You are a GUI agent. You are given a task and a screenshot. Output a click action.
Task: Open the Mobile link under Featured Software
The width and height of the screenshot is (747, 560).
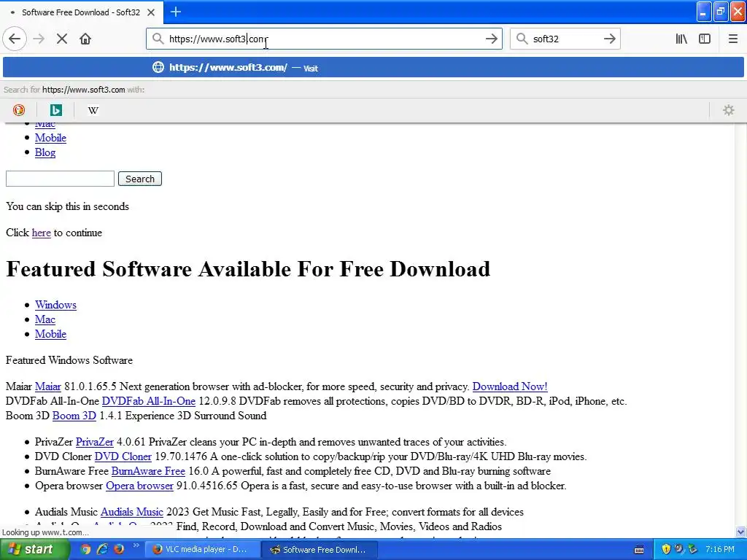[50, 334]
